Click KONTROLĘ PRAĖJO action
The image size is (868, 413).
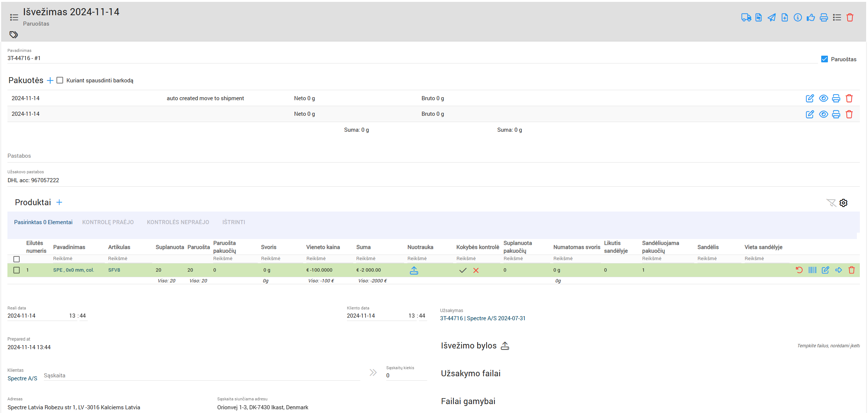tap(108, 222)
